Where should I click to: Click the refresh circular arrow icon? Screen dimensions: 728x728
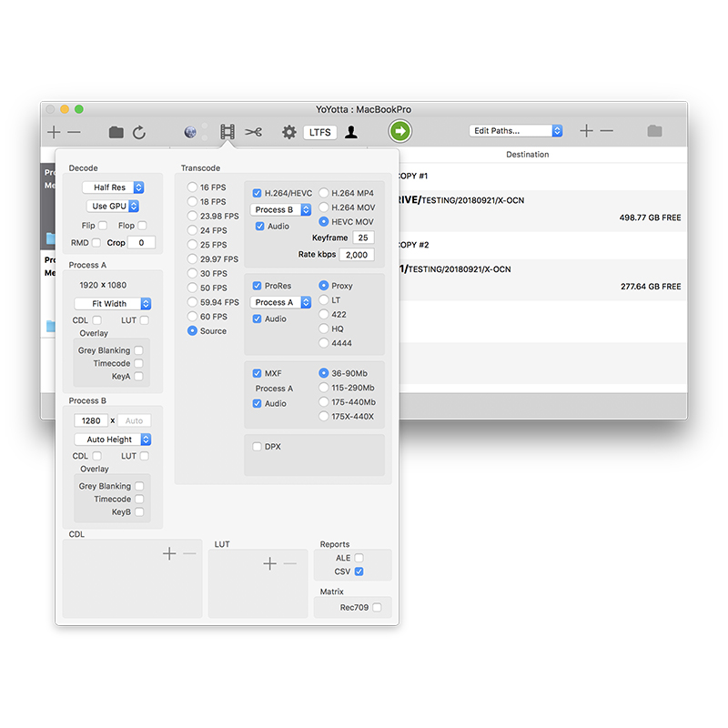(139, 132)
